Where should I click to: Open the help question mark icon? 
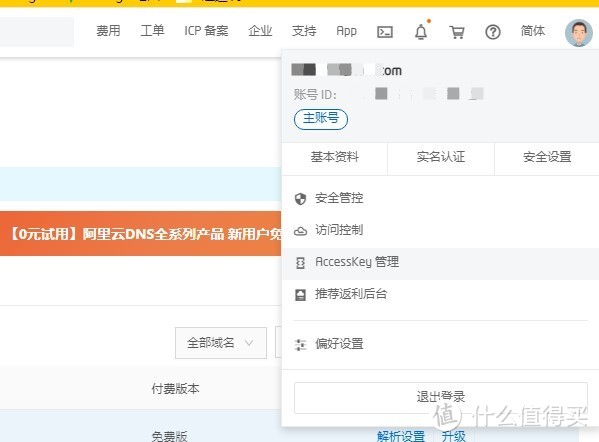click(x=493, y=32)
